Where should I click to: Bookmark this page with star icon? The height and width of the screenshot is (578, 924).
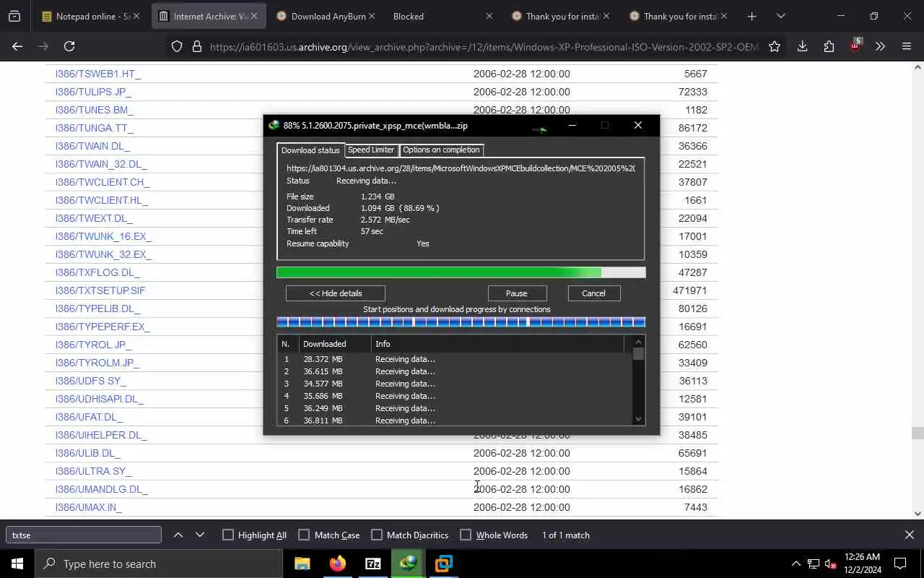coord(775,46)
